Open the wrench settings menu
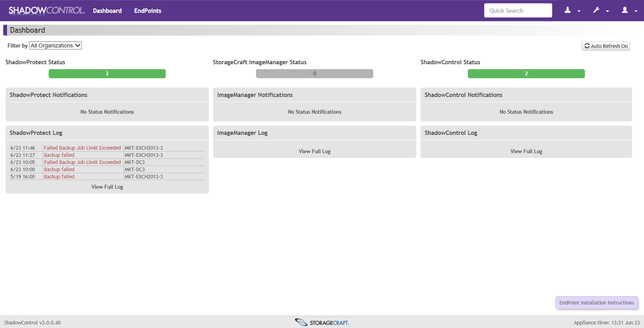The height and width of the screenshot is (328, 644). [596, 10]
